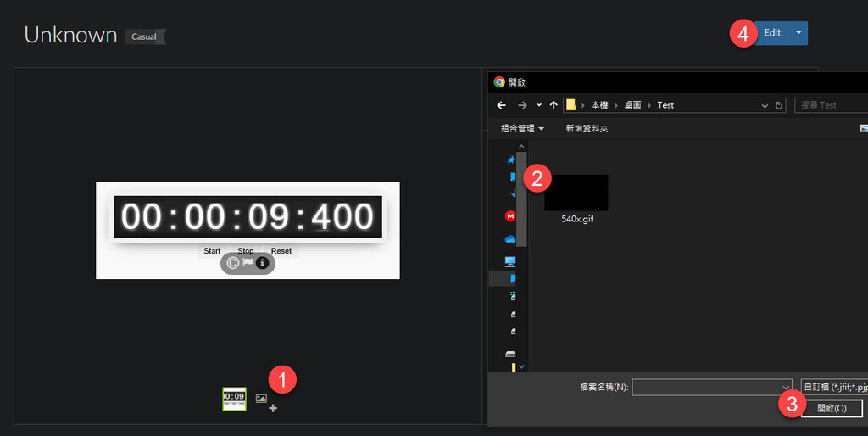Click the info icon under the stopwatch

point(262,263)
